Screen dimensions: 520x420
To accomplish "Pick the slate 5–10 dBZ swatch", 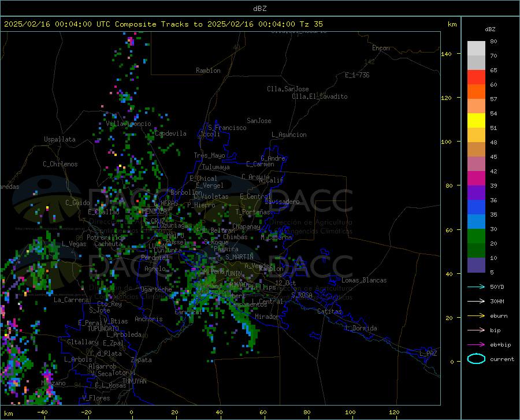I will (x=476, y=265).
